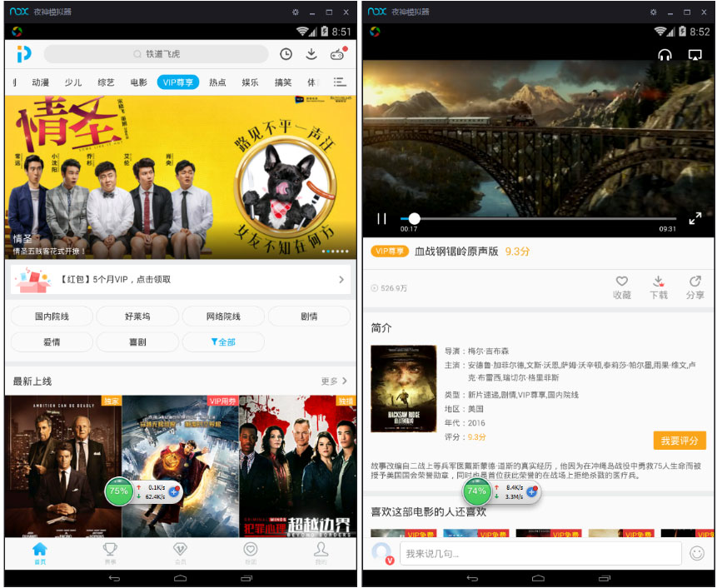Click blue plus on right window speed widget

(531, 491)
